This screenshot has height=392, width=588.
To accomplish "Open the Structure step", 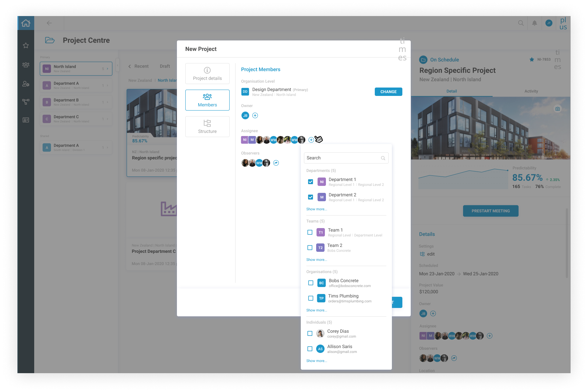I will (x=207, y=127).
